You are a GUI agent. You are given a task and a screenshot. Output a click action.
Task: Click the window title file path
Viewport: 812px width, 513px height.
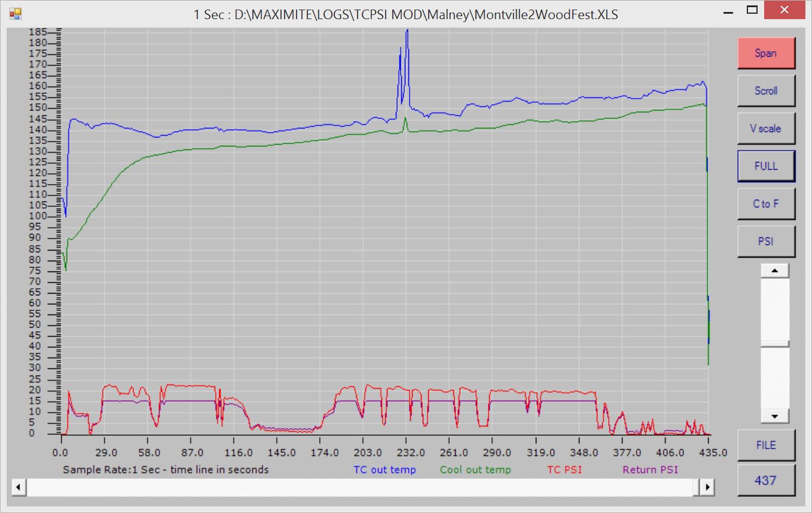point(426,14)
